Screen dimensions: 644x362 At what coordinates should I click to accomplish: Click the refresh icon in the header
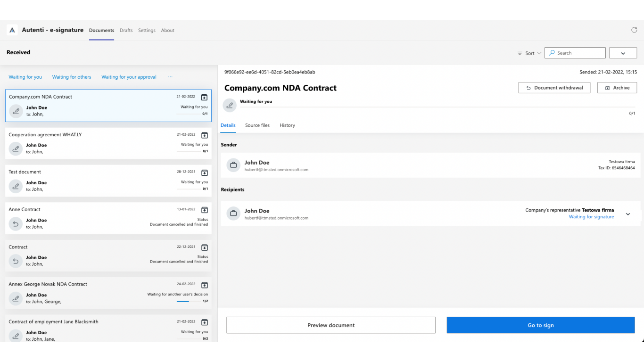634,30
